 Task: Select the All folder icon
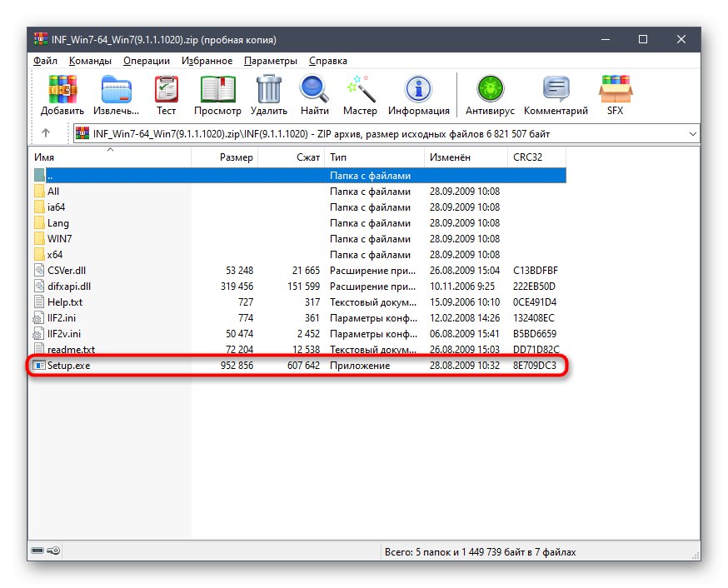39,192
